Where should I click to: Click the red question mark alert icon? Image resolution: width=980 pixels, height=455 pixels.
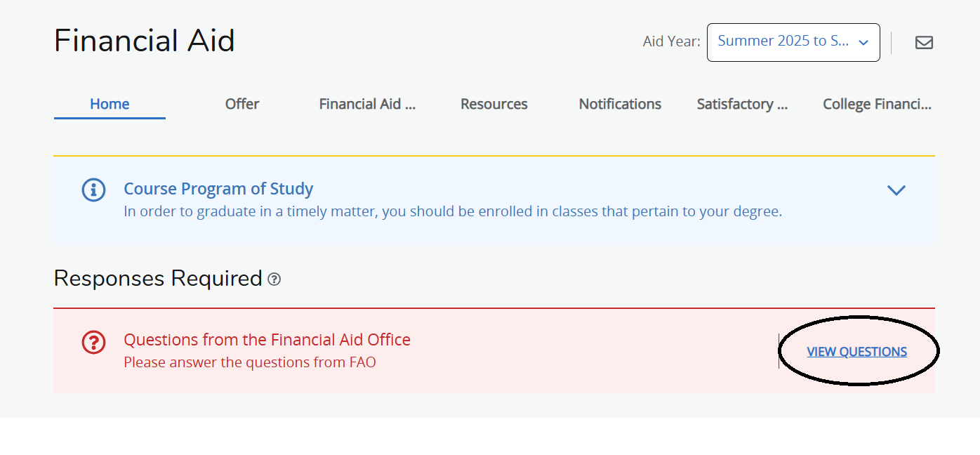[x=93, y=343]
